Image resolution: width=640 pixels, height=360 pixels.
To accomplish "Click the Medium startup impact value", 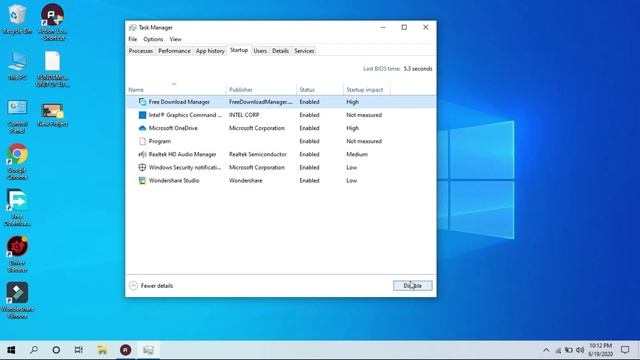I will [x=357, y=154].
